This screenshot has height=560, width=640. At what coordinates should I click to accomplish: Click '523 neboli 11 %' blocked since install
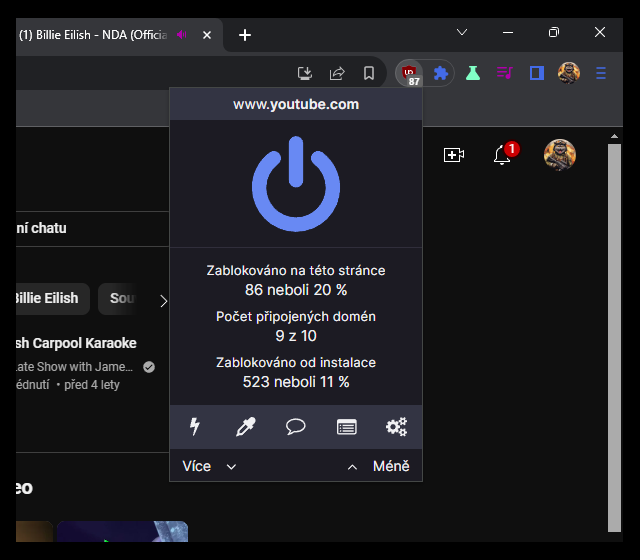296,382
